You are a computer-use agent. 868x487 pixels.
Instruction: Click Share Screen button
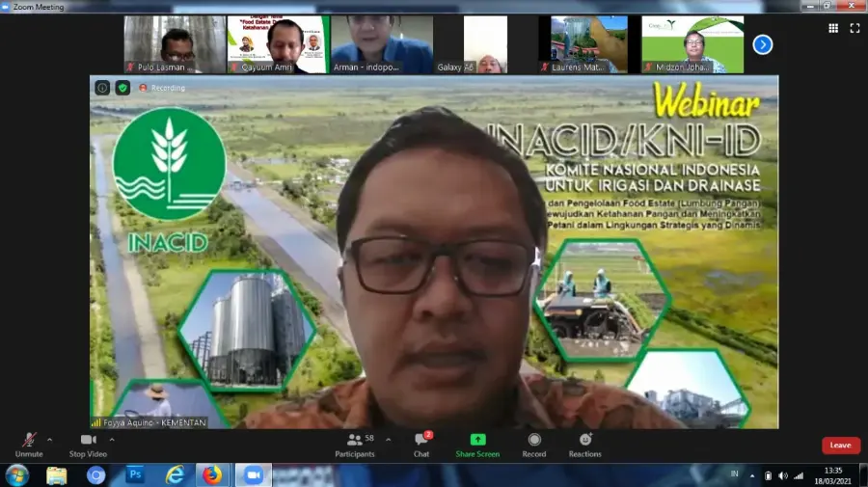(477, 446)
